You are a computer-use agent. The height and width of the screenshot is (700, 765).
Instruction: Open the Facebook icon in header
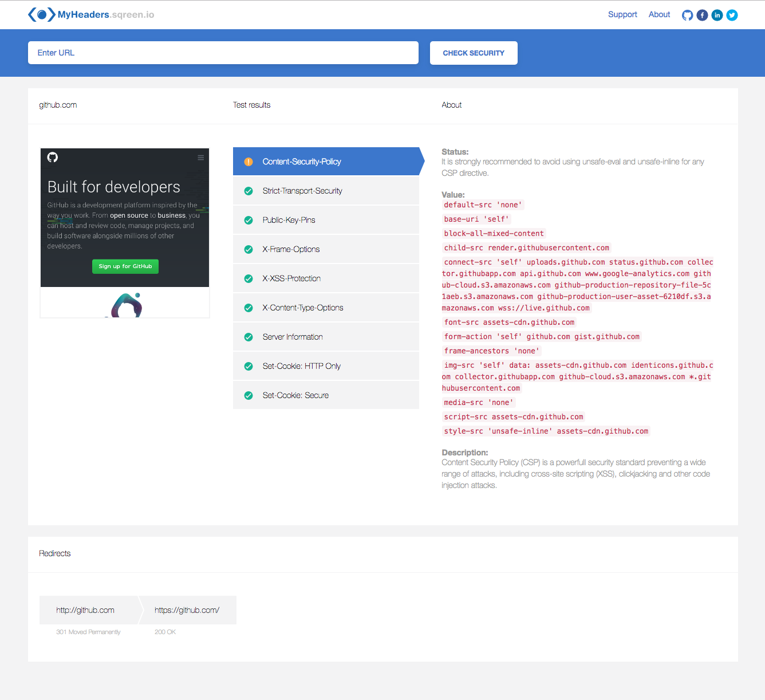tap(702, 15)
